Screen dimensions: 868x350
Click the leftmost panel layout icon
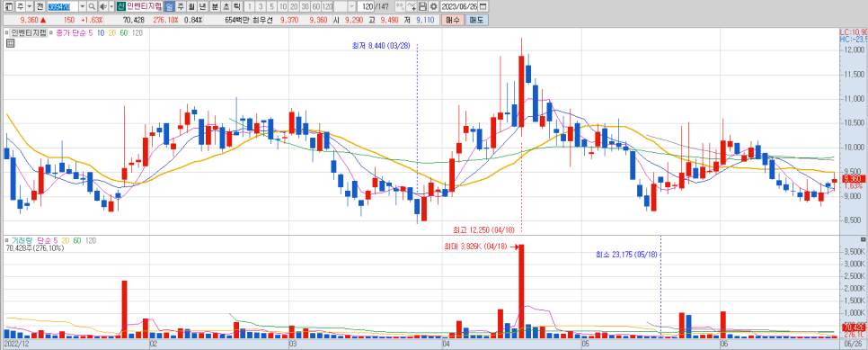[9, 6]
